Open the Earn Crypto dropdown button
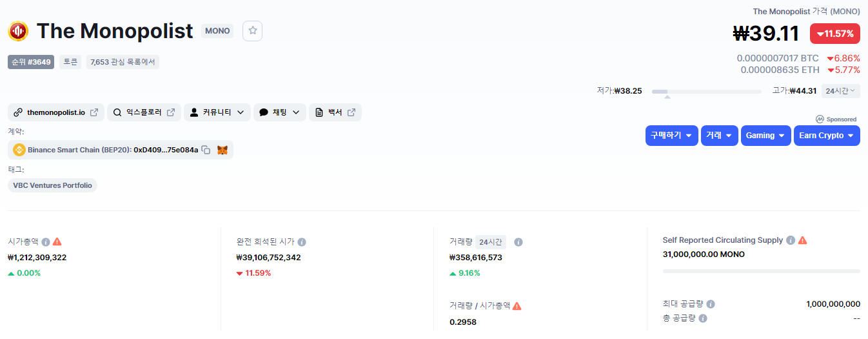Viewport: 868px width, 339px height. (x=827, y=136)
